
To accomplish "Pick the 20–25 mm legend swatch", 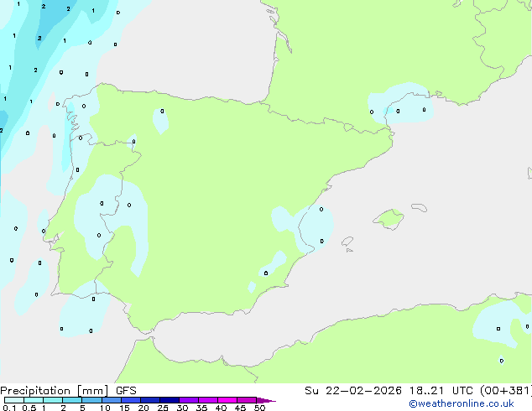I will pyautogui.click(x=149, y=400).
